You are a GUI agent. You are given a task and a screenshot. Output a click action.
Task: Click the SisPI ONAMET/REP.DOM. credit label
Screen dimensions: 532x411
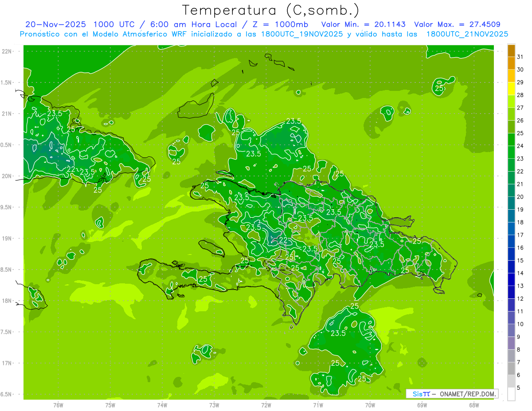(452, 394)
